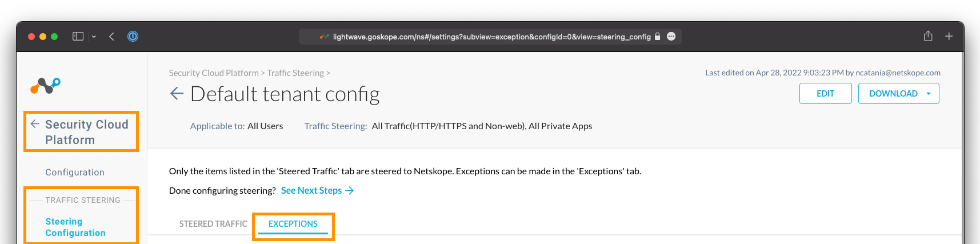Click the Traffic Steering breadcrumb
980x244 pixels.
coord(295,73)
